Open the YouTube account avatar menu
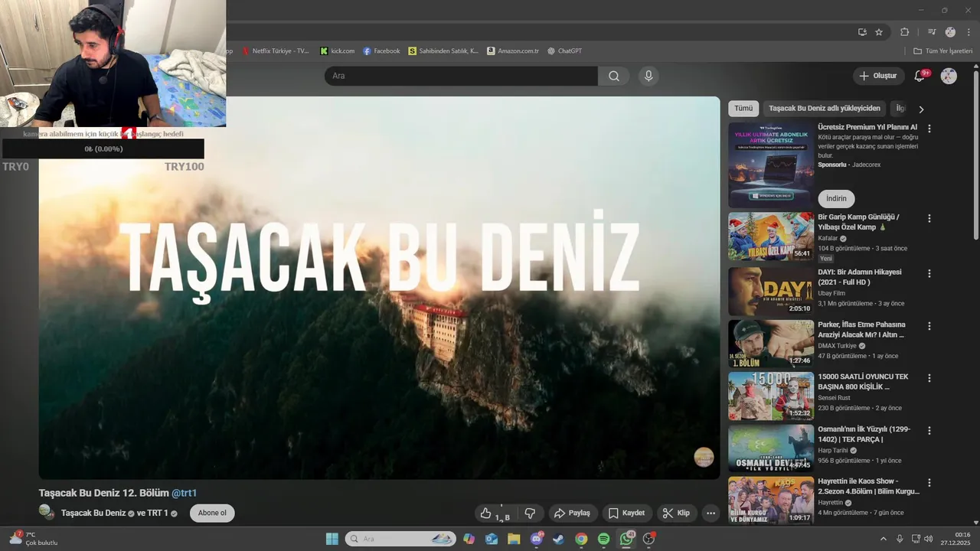This screenshot has width=980, height=551. click(x=949, y=76)
